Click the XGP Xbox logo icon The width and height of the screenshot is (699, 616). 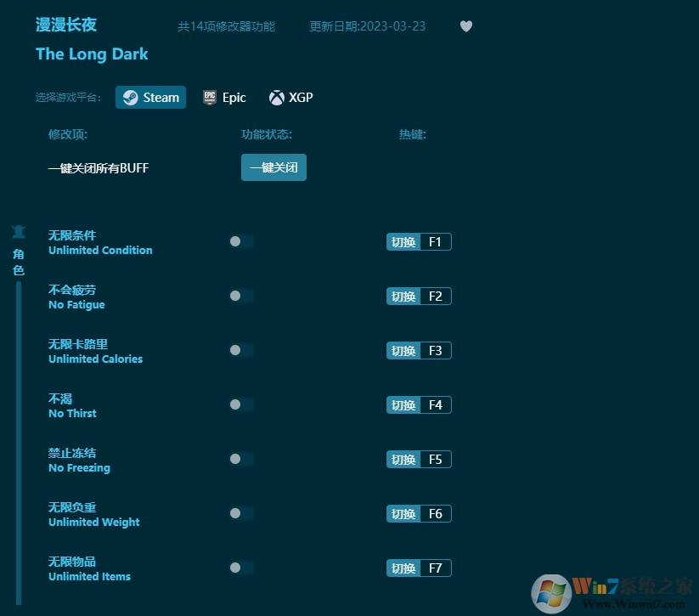275,97
